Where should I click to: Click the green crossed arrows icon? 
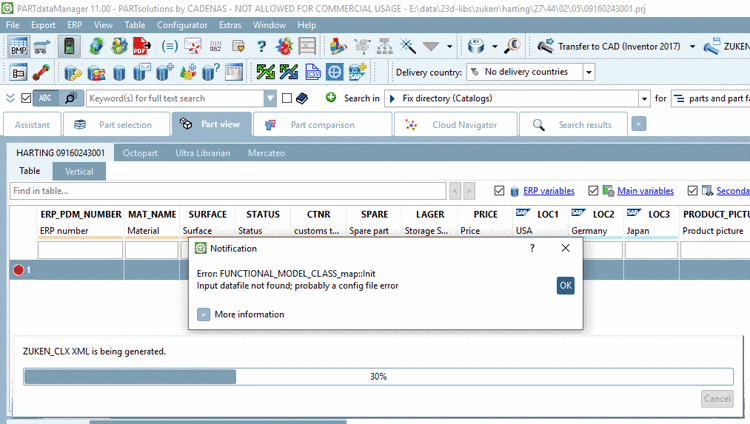click(265, 72)
